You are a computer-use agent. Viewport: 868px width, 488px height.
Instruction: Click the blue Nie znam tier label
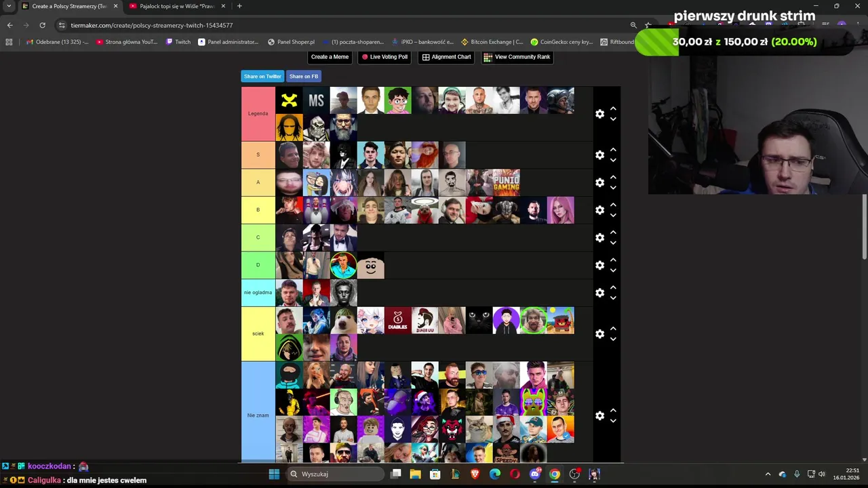coord(258,412)
